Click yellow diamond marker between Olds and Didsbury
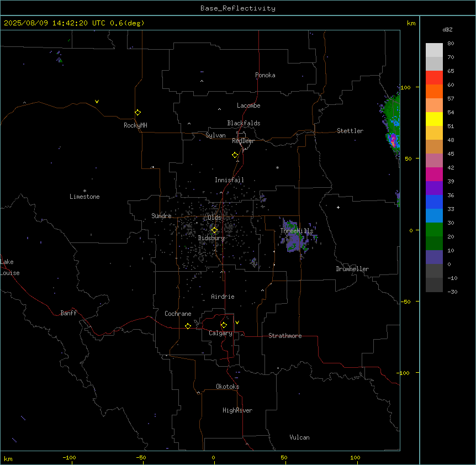 (x=214, y=230)
